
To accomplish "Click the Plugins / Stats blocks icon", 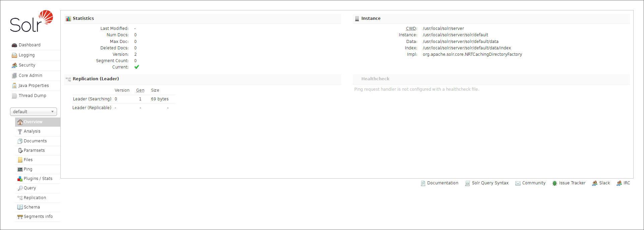I will [20, 179].
